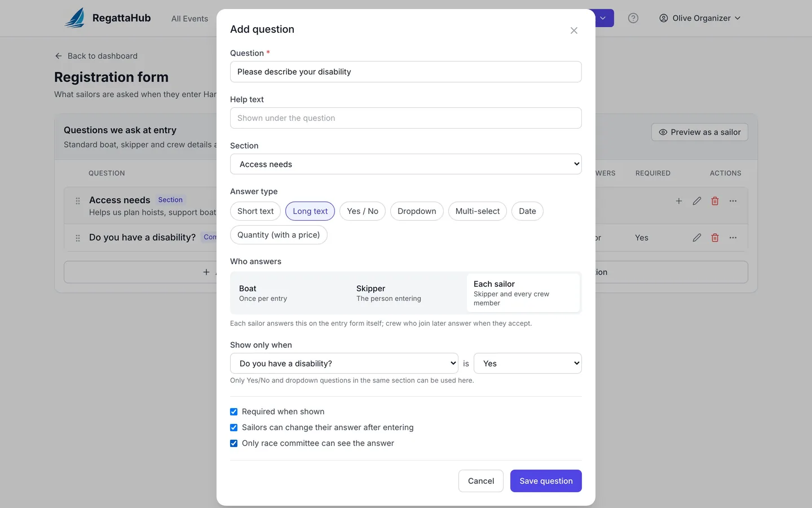Image resolution: width=812 pixels, height=508 pixels.
Task: Open more options for Access needs row
Action: pos(733,201)
